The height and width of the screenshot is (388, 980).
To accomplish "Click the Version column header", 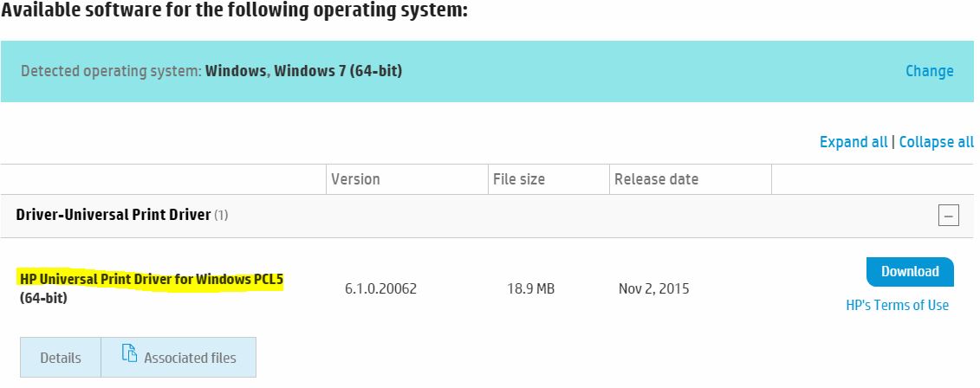I will coord(355,179).
